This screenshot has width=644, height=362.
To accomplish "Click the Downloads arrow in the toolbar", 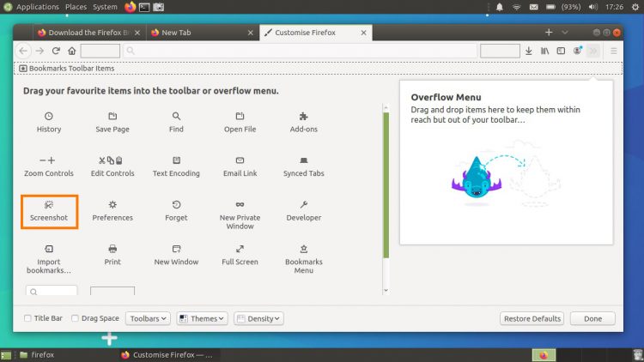I will point(529,51).
